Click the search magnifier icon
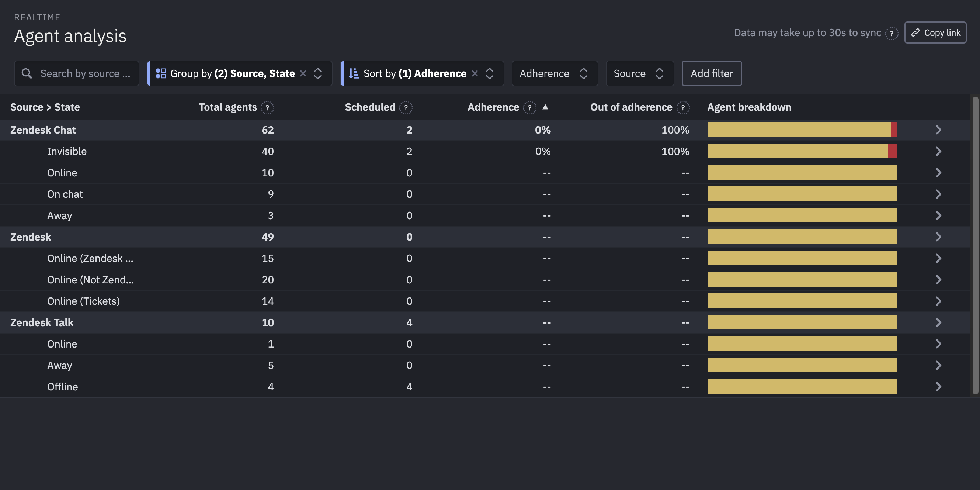 [x=27, y=73]
